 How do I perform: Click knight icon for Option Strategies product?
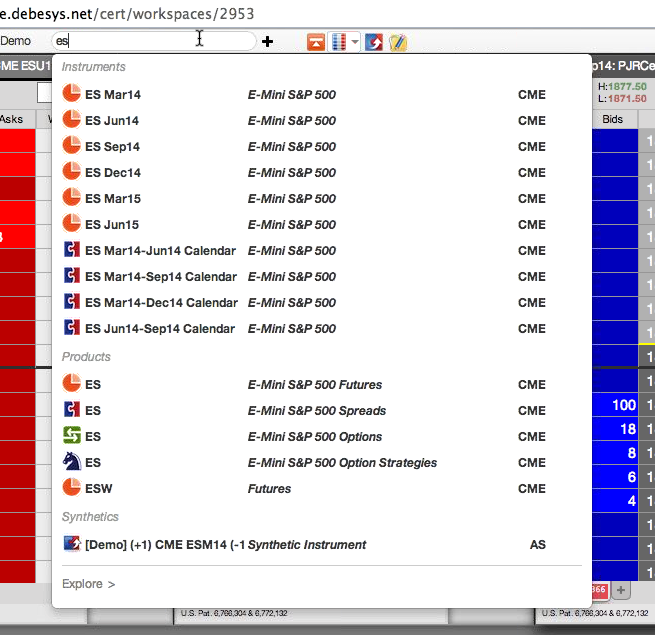(x=72, y=461)
